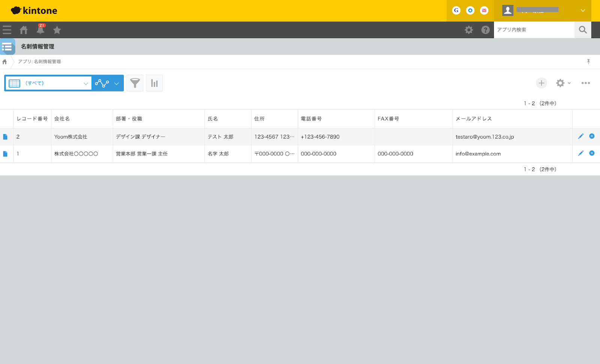Open the three-dot options menu
The image size is (600, 364).
click(585, 83)
